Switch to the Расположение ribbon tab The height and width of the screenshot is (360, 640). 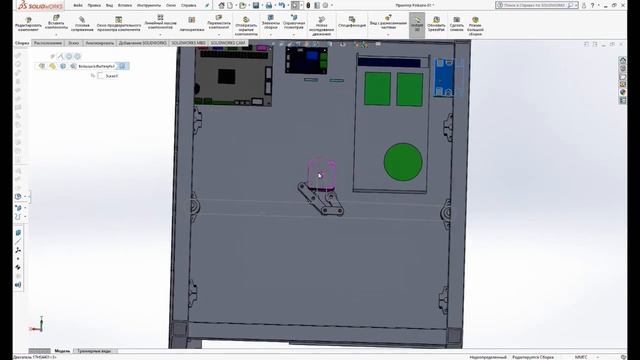point(48,43)
